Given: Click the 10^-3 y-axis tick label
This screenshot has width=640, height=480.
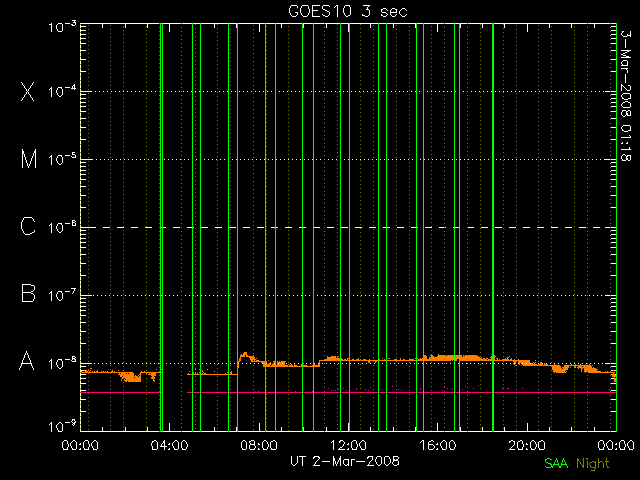Looking at the screenshot, I should pyautogui.click(x=62, y=27).
